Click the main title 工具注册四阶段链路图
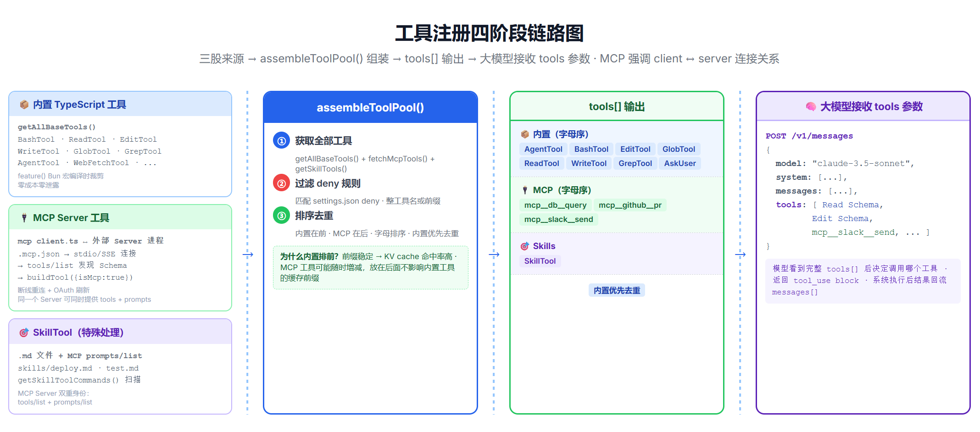 (490, 33)
